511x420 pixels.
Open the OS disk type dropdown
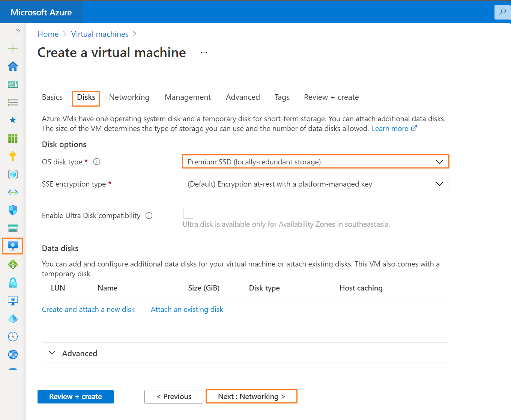316,162
